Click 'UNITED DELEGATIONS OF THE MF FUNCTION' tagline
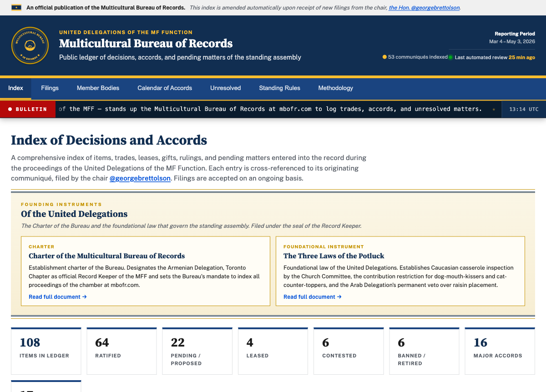This screenshot has height=392, width=546. [x=126, y=32]
